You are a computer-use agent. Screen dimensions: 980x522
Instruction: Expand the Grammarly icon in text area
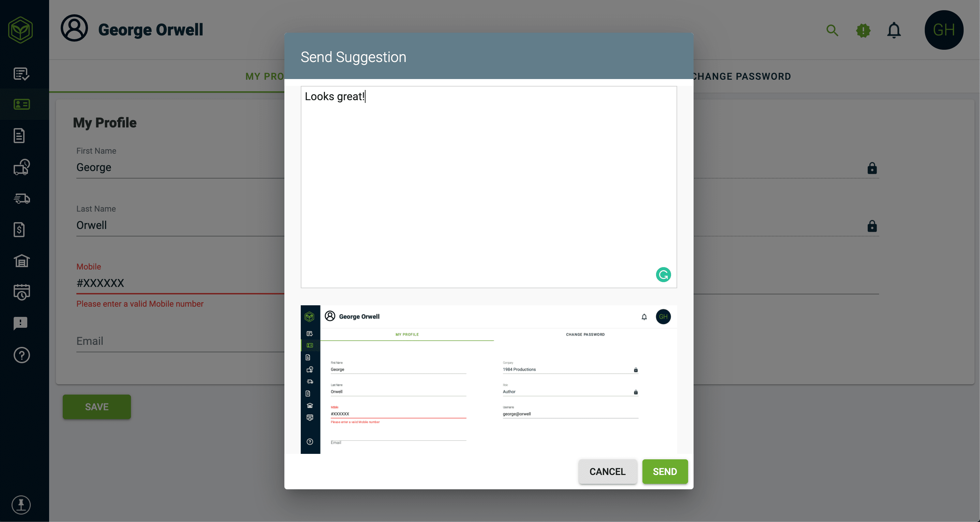(x=663, y=275)
